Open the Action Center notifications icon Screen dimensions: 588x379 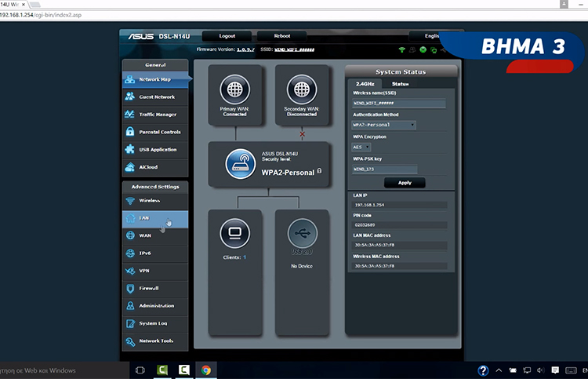[555, 370]
